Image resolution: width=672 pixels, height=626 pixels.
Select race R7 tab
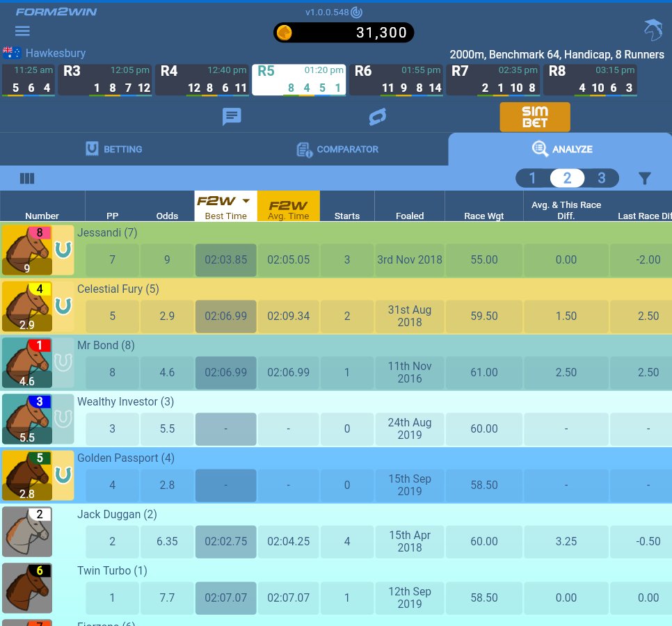tap(493, 80)
